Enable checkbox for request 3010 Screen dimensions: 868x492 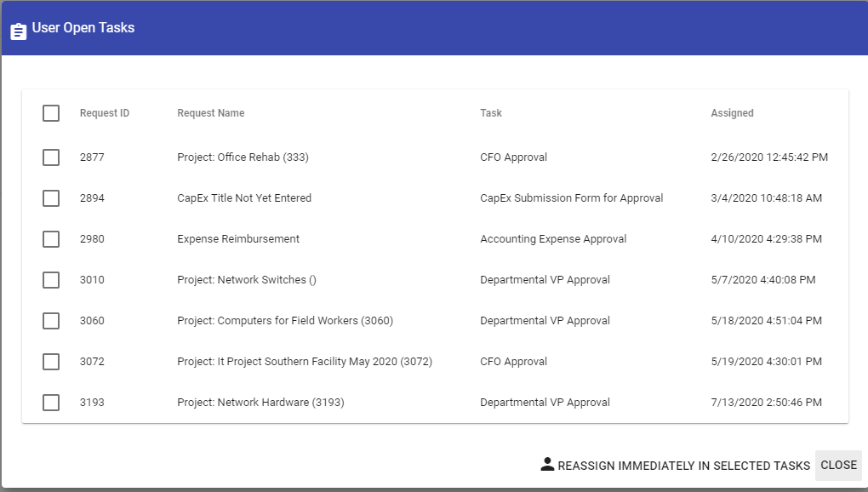pos(51,280)
